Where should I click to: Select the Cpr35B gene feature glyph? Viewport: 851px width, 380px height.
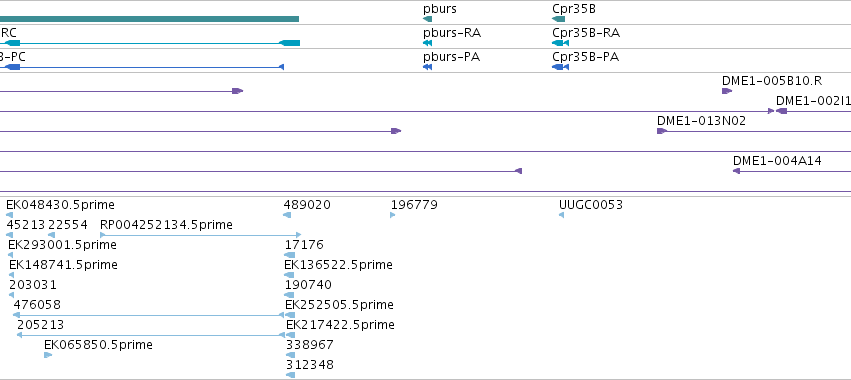click(x=558, y=19)
